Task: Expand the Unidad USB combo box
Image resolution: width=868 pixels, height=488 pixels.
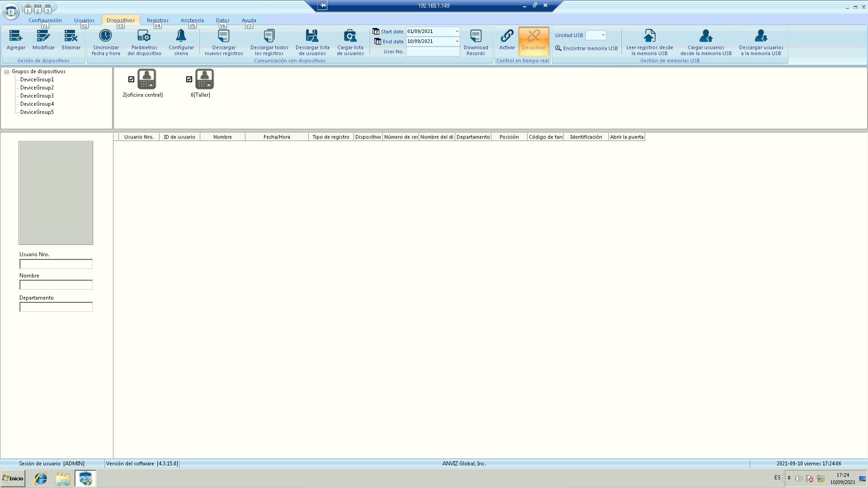Action: [603, 35]
